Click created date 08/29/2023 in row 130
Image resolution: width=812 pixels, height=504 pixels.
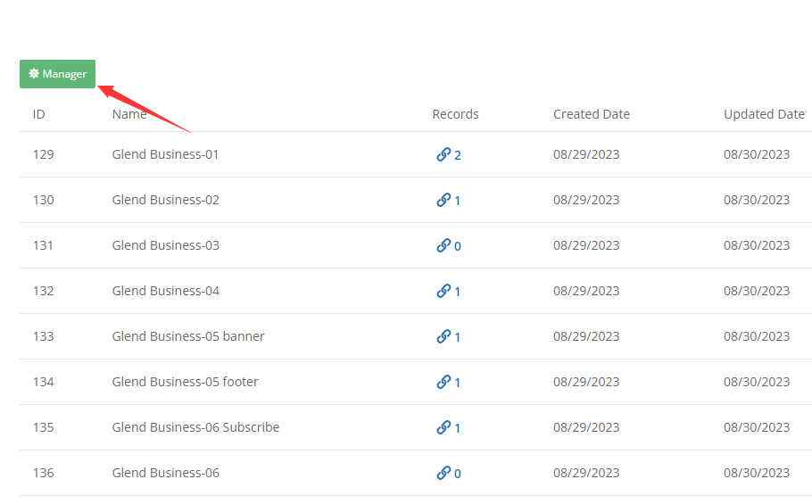[x=586, y=200]
